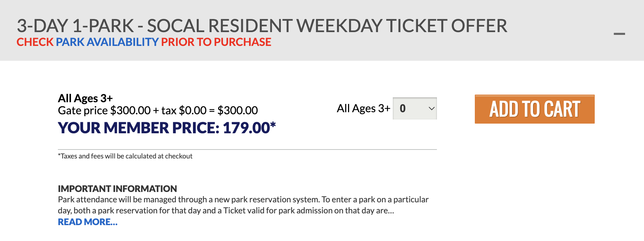
Task: Open the PARK AVAILABILITY link
Action: [107, 42]
